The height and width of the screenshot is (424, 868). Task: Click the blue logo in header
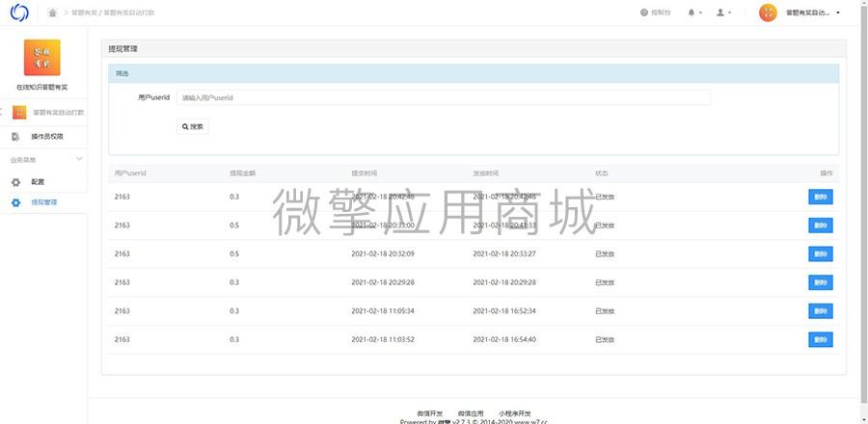[19, 13]
